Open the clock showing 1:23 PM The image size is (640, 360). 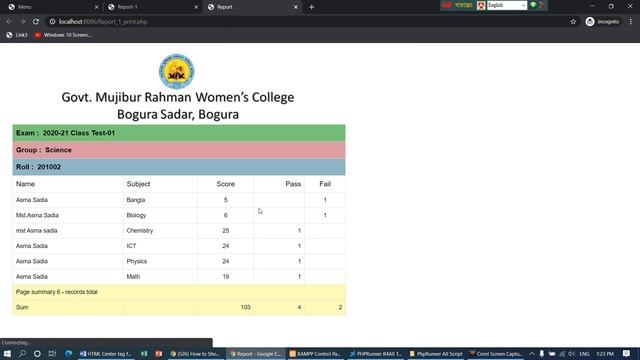pyautogui.click(x=605, y=353)
